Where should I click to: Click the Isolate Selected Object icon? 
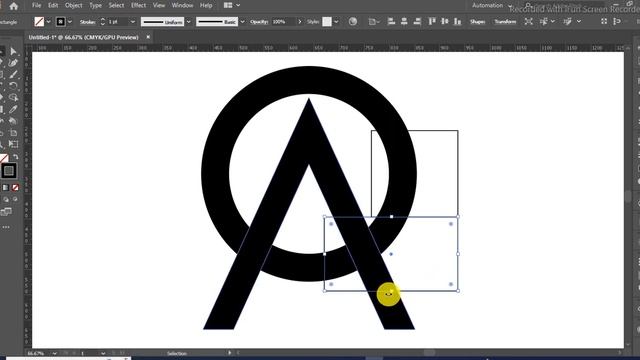tap(528, 22)
